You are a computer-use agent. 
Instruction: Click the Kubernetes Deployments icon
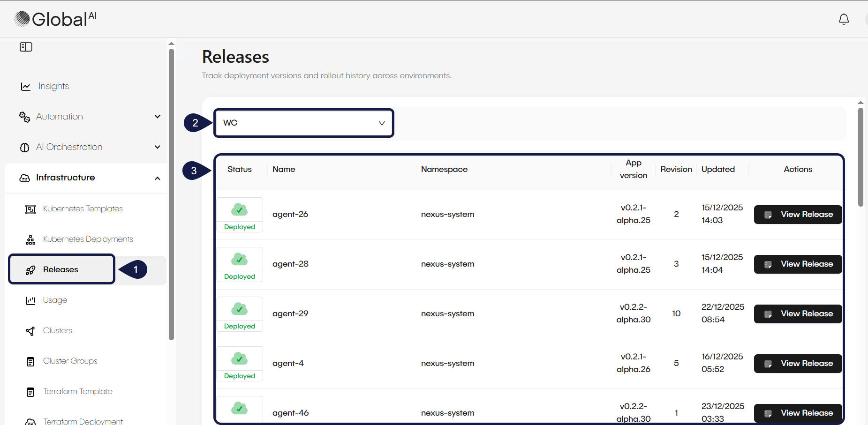click(30, 240)
